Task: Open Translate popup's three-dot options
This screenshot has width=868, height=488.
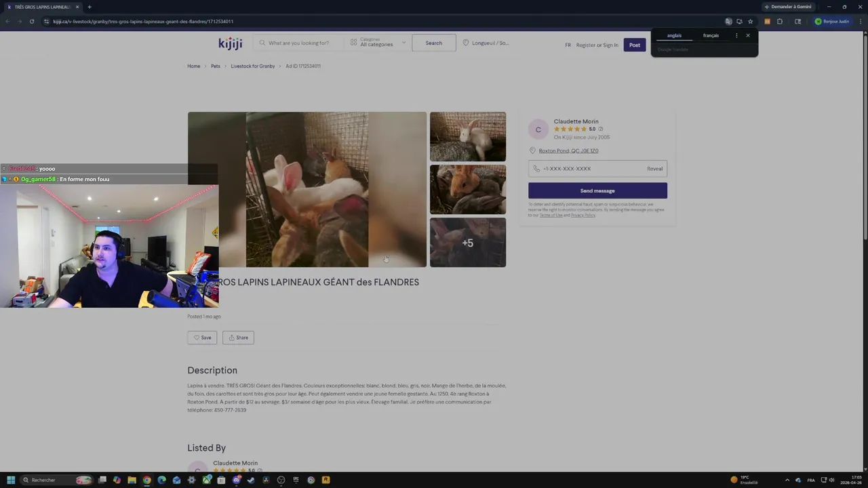Action: pyautogui.click(x=736, y=35)
